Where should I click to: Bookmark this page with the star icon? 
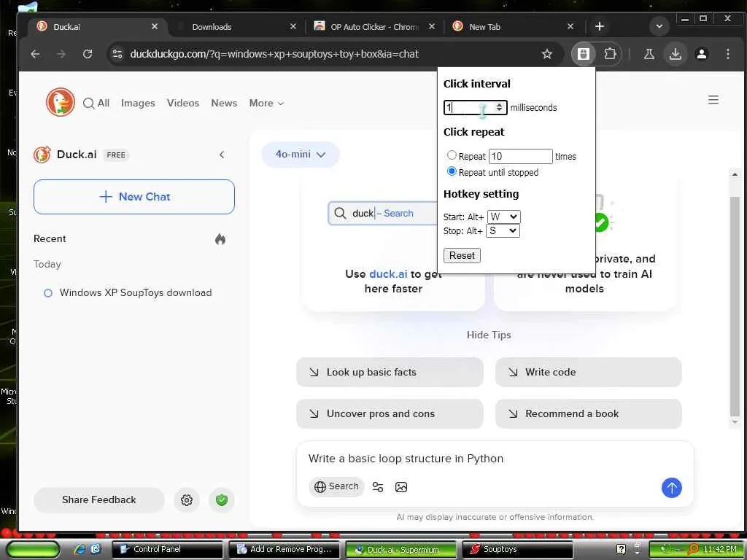click(x=547, y=54)
